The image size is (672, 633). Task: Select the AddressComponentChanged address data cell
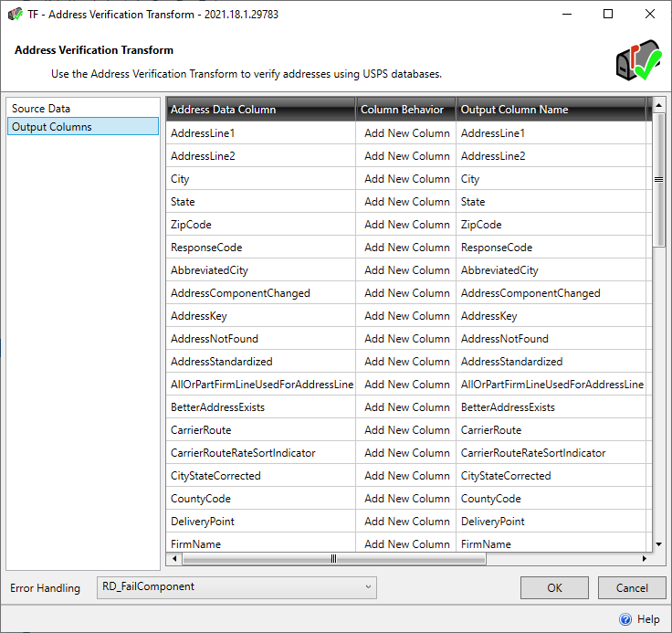point(260,293)
